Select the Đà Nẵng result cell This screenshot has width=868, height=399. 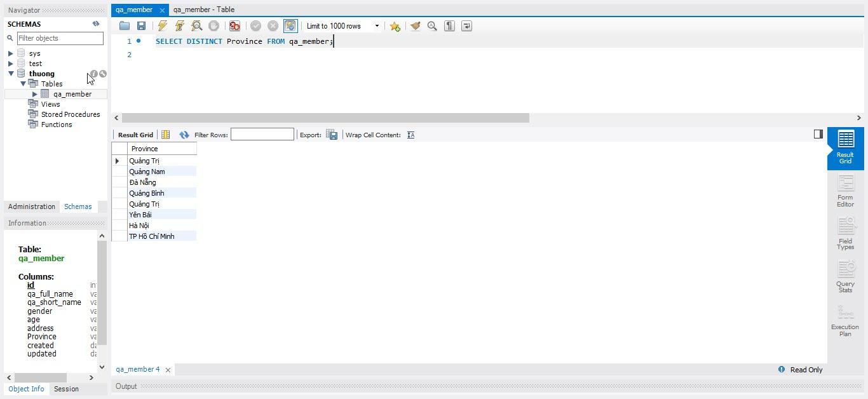pos(162,182)
